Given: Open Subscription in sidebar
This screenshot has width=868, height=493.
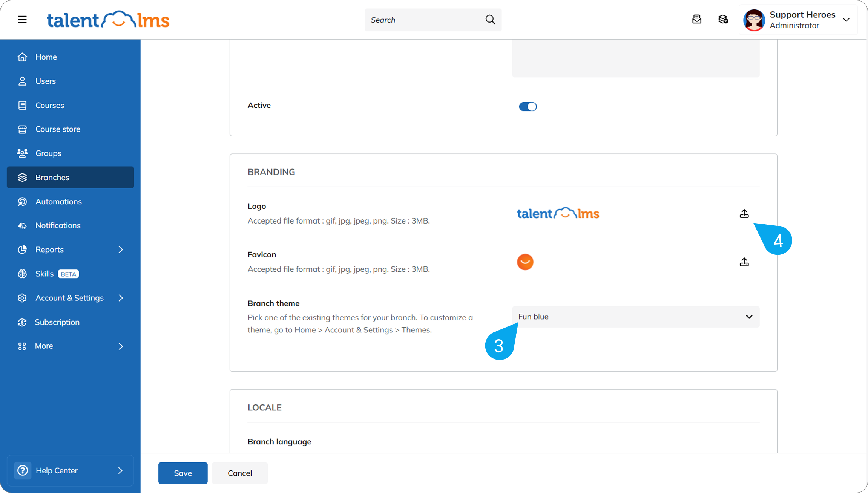Looking at the screenshot, I should click(x=71, y=322).
